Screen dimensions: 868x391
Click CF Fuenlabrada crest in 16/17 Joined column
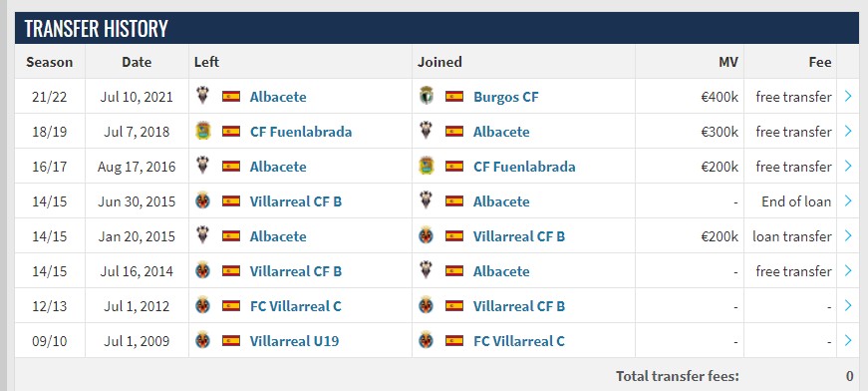(426, 167)
